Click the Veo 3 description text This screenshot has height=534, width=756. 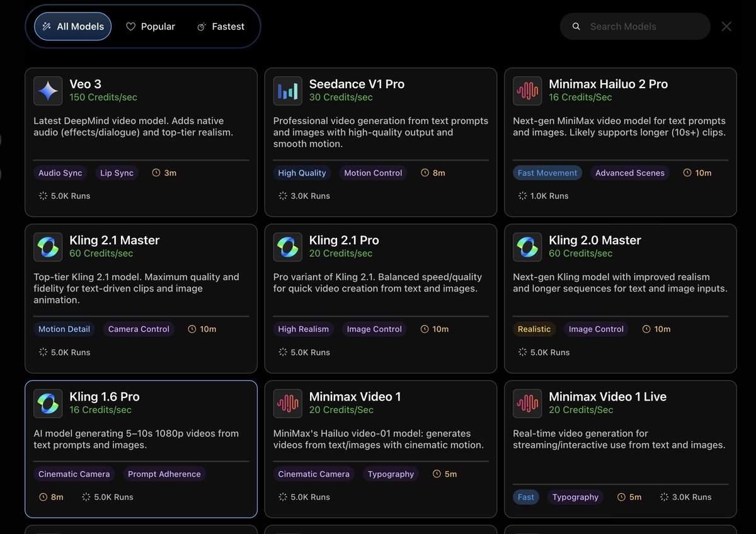point(133,127)
